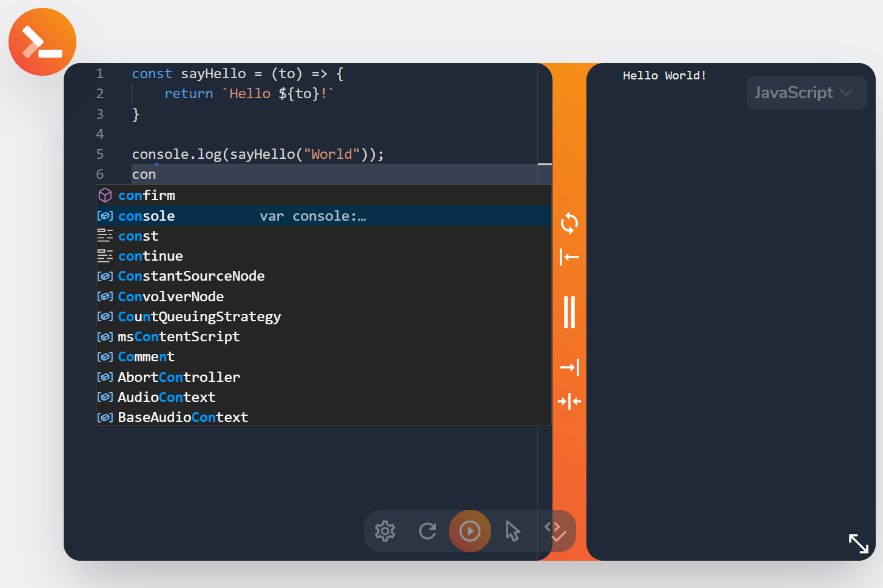Select the 'continue' keyword suggestion
883x588 pixels.
[x=150, y=256]
